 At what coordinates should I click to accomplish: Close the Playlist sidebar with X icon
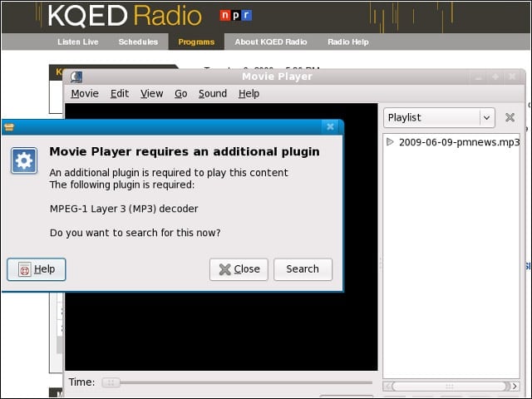[x=510, y=117]
